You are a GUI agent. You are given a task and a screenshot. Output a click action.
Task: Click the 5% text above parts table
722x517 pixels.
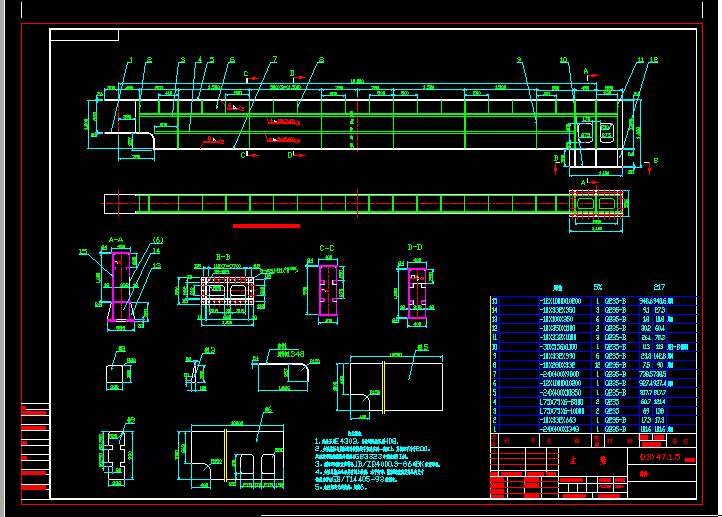[598, 287]
